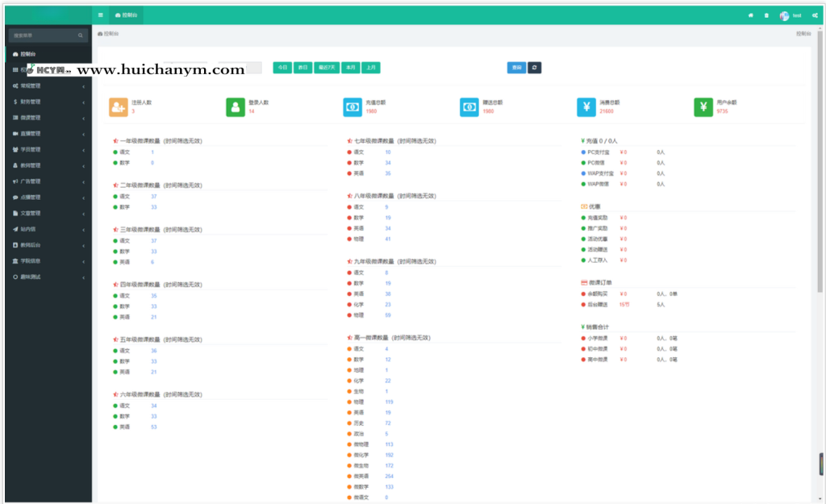Open the test user account dropdown

[x=791, y=15]
